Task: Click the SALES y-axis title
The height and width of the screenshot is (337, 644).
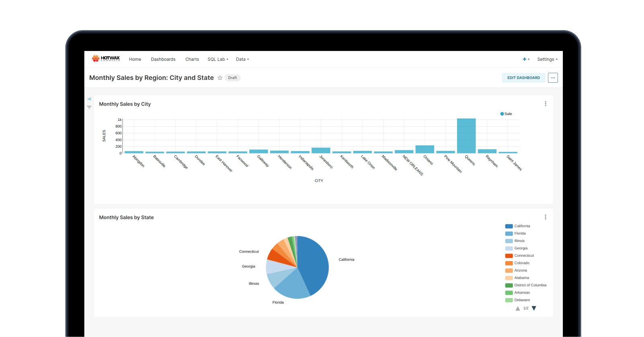Action: click(104, 136)
